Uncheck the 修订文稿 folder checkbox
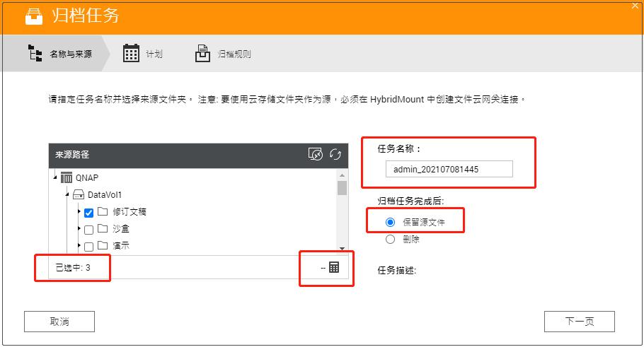 [88, 213]
